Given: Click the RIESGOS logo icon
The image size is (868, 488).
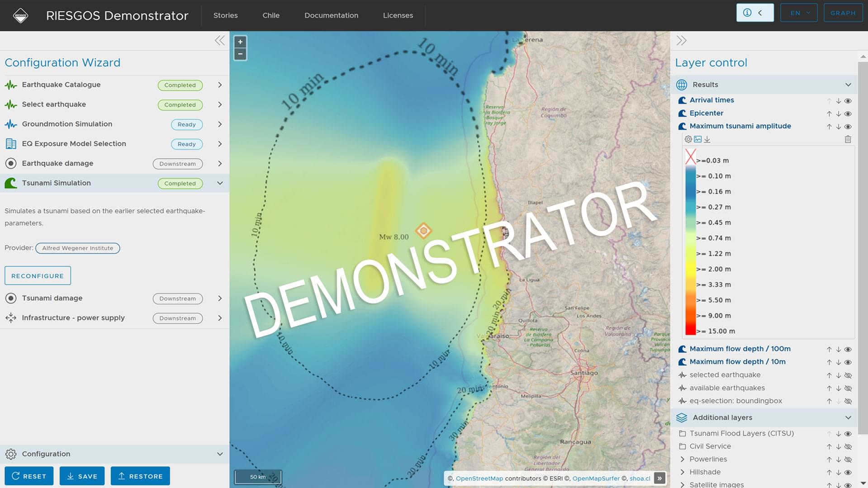Looking at the screenshot, I should [20, 15].
